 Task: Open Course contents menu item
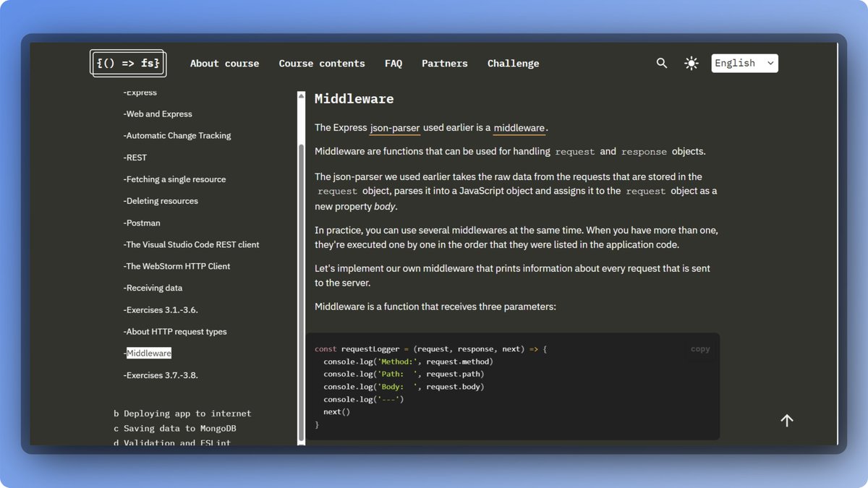point(322,63)
